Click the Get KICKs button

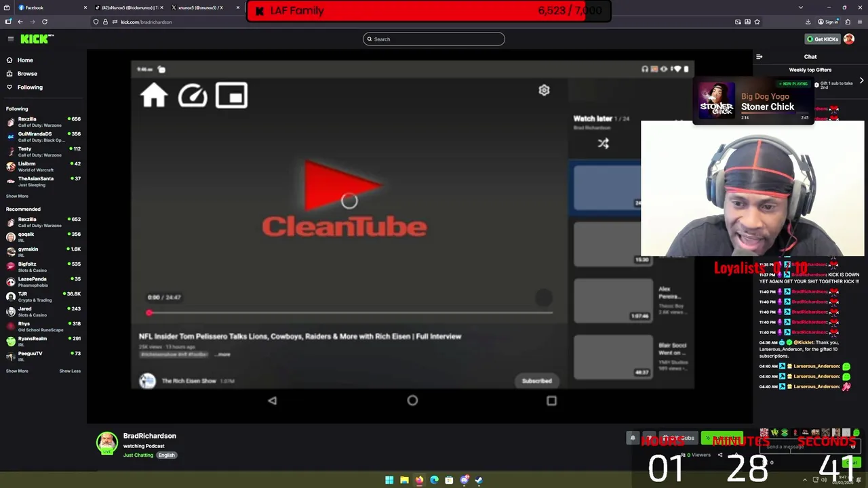pos(822,39)
